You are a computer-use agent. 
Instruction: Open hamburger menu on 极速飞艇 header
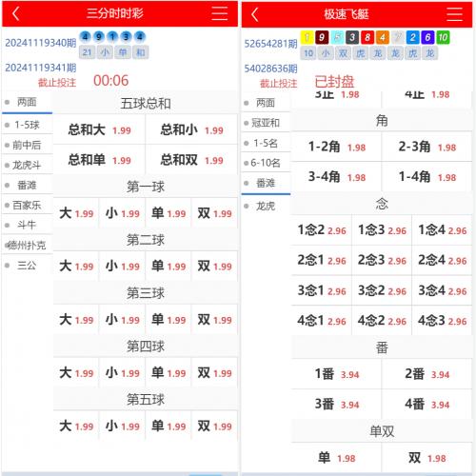tap(454, 14)
